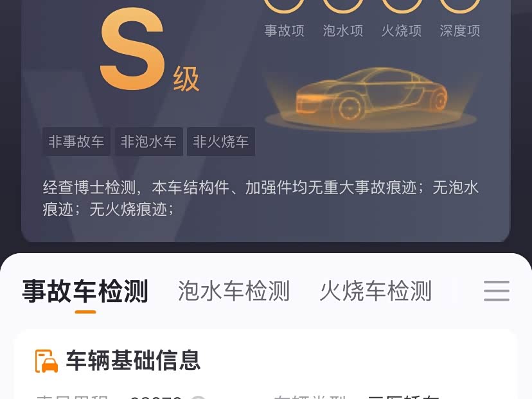Image resolution: width=532 pixels, height=399 pixels.
Task: Click the inspection summary description text
Action: [261, 198]
